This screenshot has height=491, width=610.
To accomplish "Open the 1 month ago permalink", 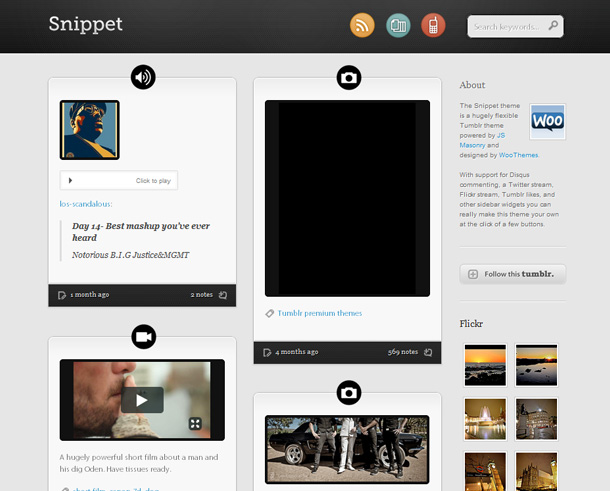I will coord(89,295).
